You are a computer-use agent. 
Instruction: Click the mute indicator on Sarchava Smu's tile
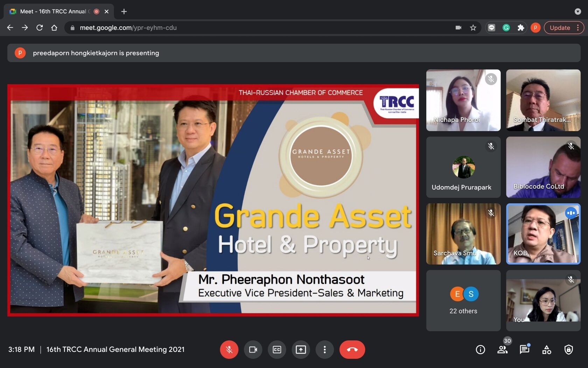pyautogui.click(x=491, y=213)
